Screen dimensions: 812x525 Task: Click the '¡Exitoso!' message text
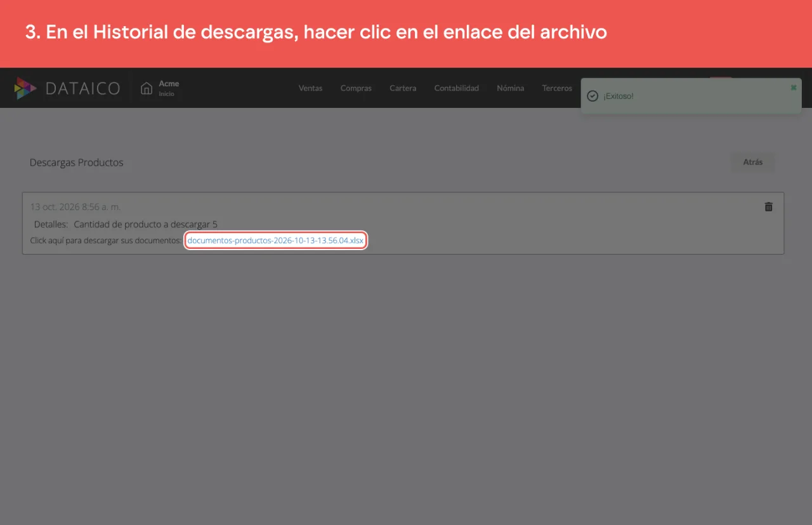coord(619,96)
